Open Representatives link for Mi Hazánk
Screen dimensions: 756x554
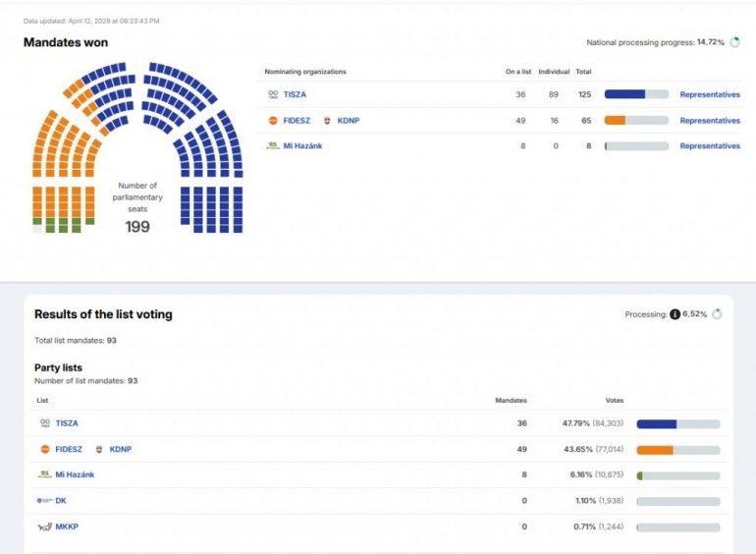[x=710, y=145]
